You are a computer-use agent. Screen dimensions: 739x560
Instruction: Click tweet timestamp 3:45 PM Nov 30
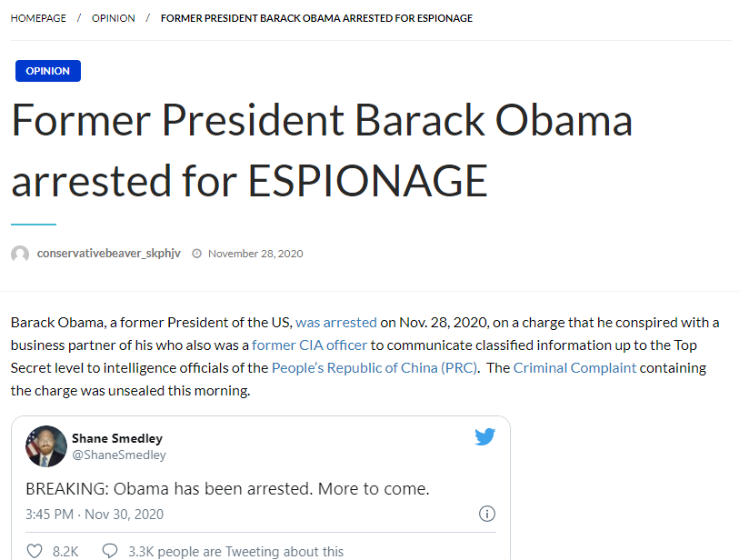click(x=95, y=514)
